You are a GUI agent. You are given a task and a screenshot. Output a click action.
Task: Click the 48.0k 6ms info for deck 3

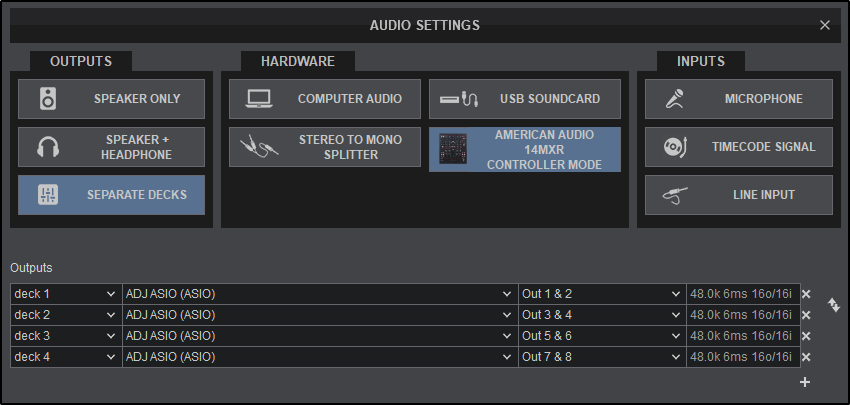coord(743,336)
